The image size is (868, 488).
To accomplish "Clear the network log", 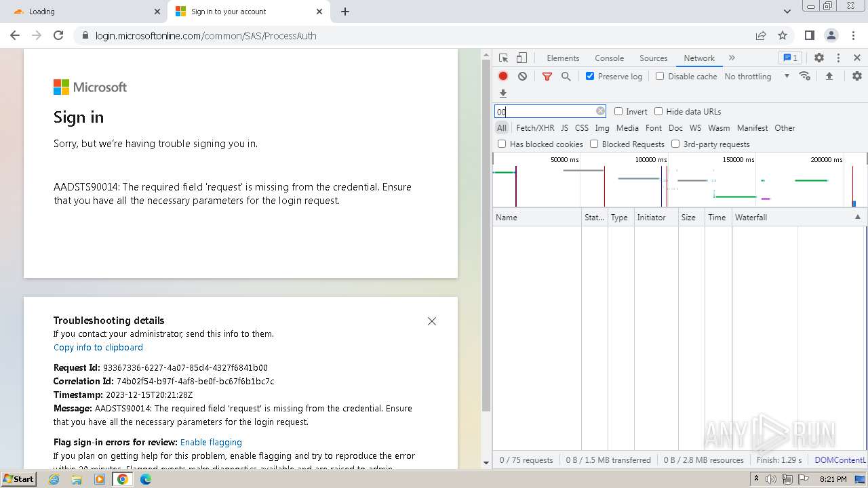I will pos(522,77).
